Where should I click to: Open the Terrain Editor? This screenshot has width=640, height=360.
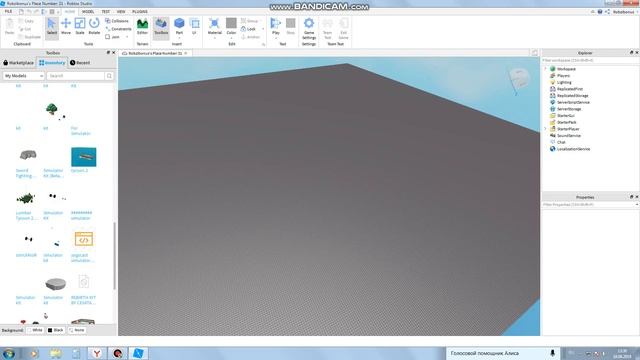(142, 27)
